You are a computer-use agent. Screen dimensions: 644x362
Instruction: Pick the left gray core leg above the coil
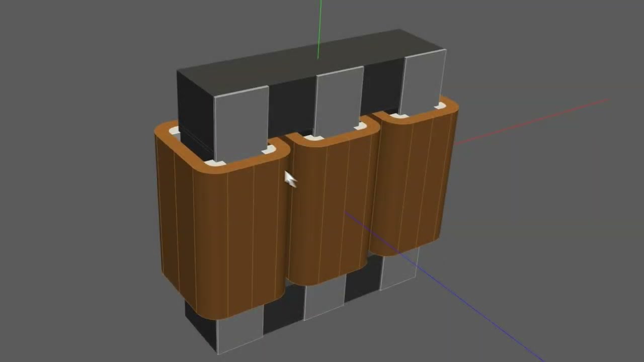tap(242, 123)
